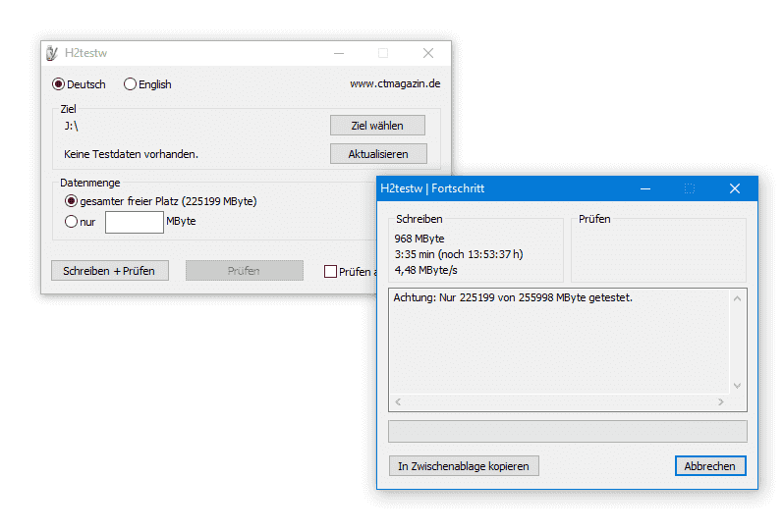783x532 pixels.
Task: Click the log scroll right arrow
Action: (720, 401)
